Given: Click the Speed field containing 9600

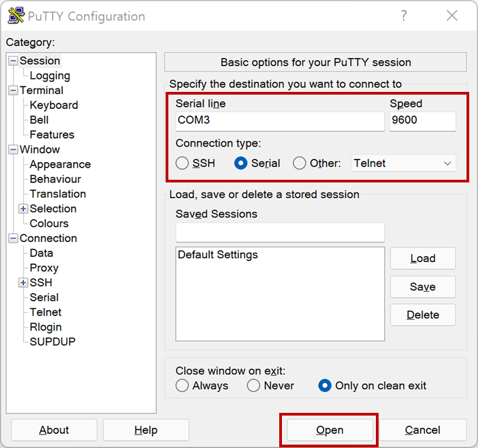Looking at the screenshot, I should 423,121.
